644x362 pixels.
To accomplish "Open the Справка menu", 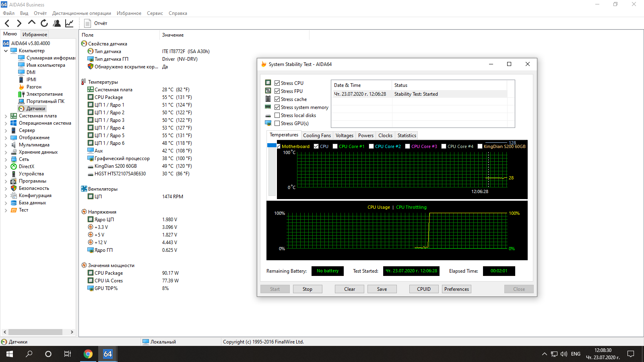I will point(178,13).
